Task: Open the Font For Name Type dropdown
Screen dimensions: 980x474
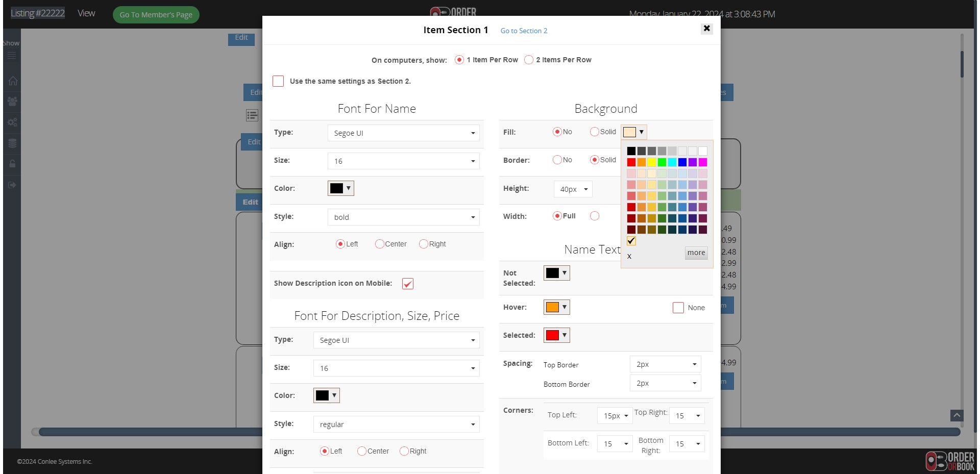Action: coord(403,133)
